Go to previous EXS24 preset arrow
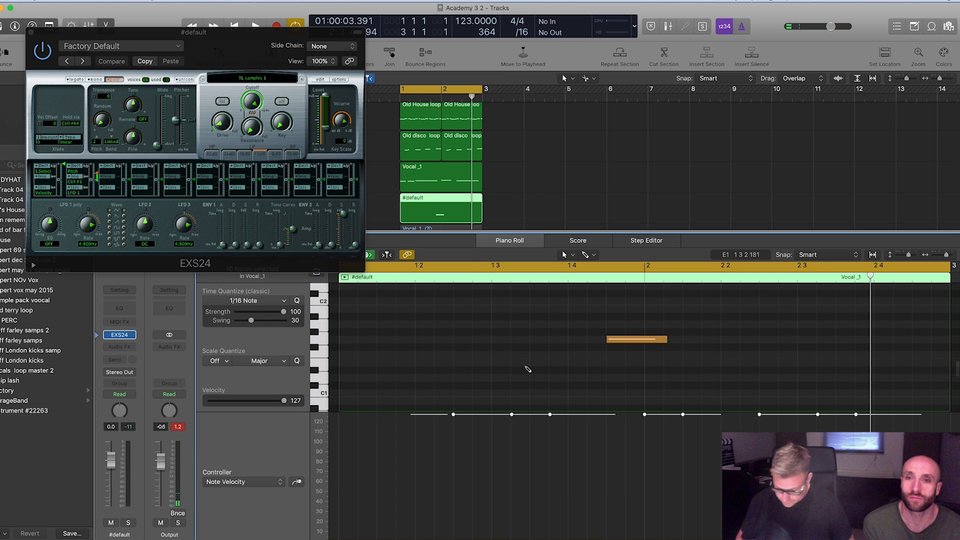Image resolution: width=960 pixels, height=540 pixels. (x=67, y=61)
